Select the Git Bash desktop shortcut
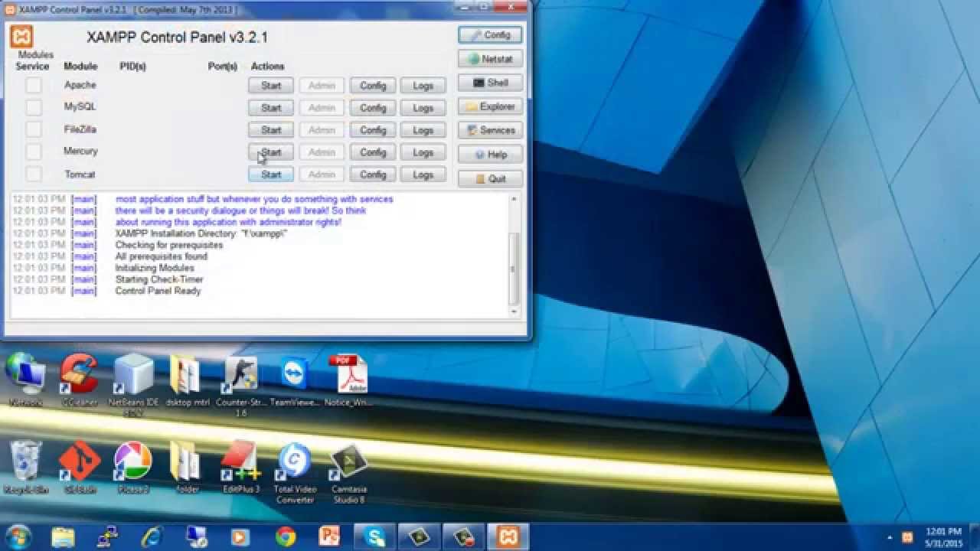The height and width of the screenshot is (551, 980). pos(80,467)
